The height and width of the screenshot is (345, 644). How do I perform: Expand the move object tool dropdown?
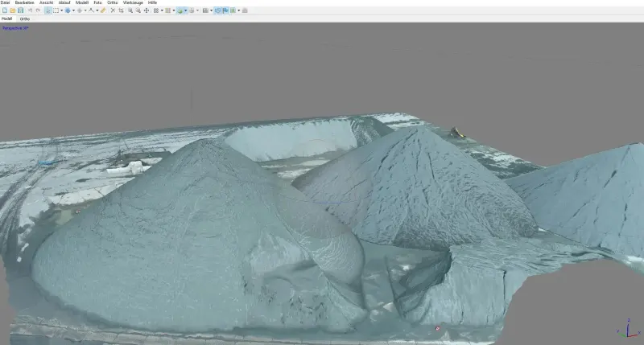(85, 10)
